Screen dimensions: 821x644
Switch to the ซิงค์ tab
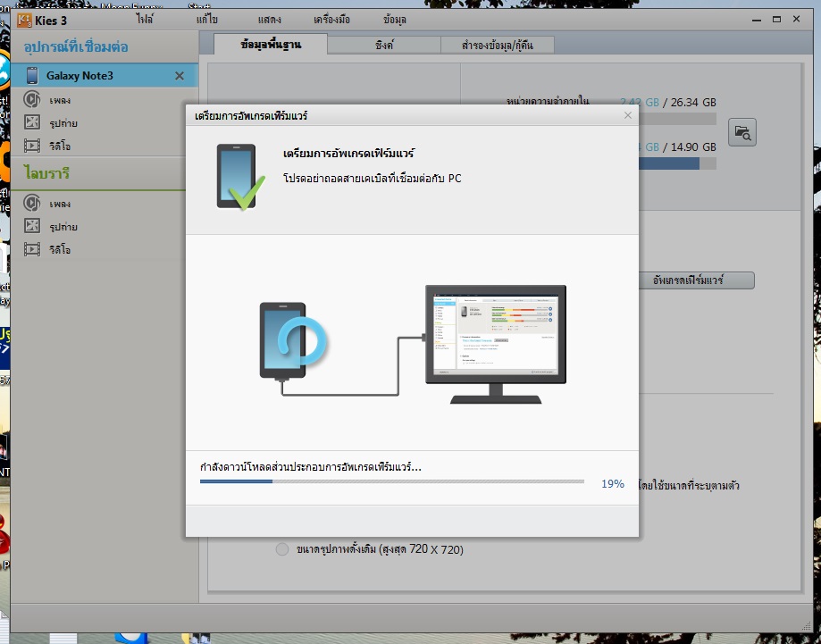pos(384,45)
